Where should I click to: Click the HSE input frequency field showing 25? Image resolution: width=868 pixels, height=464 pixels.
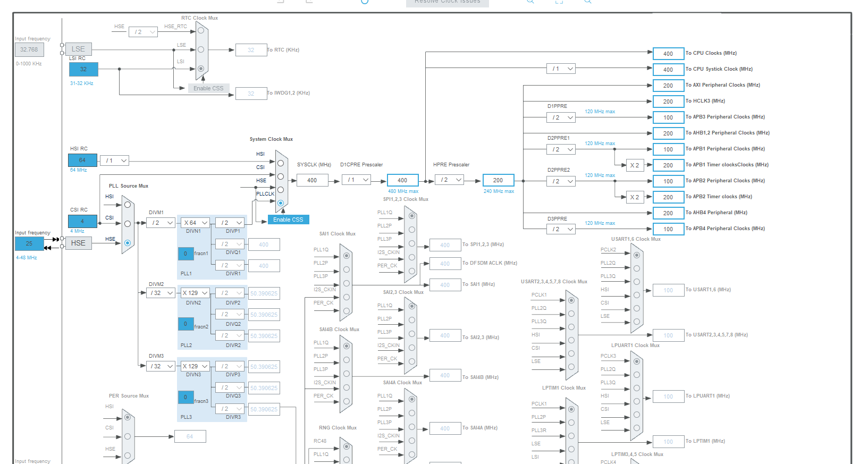[x=29, y=243]
